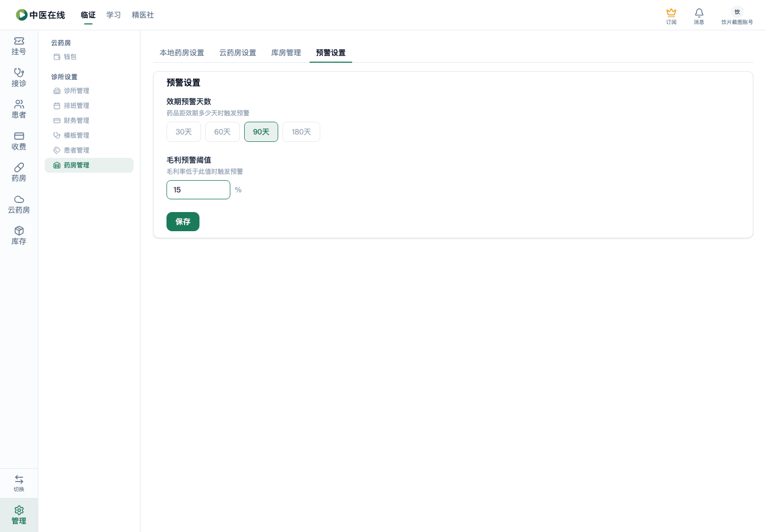Click the 保存 save button
The height and width of the screenshot is (532, 766).
183,222
